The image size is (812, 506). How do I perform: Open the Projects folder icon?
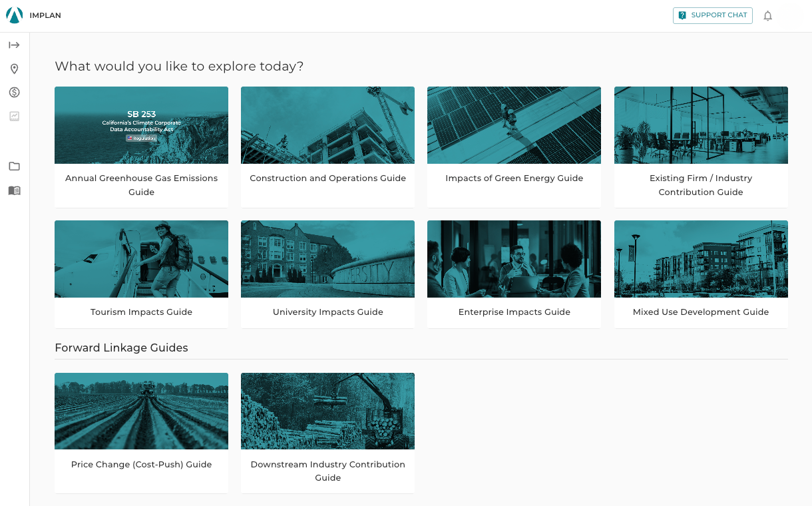(x=14, y=166)
